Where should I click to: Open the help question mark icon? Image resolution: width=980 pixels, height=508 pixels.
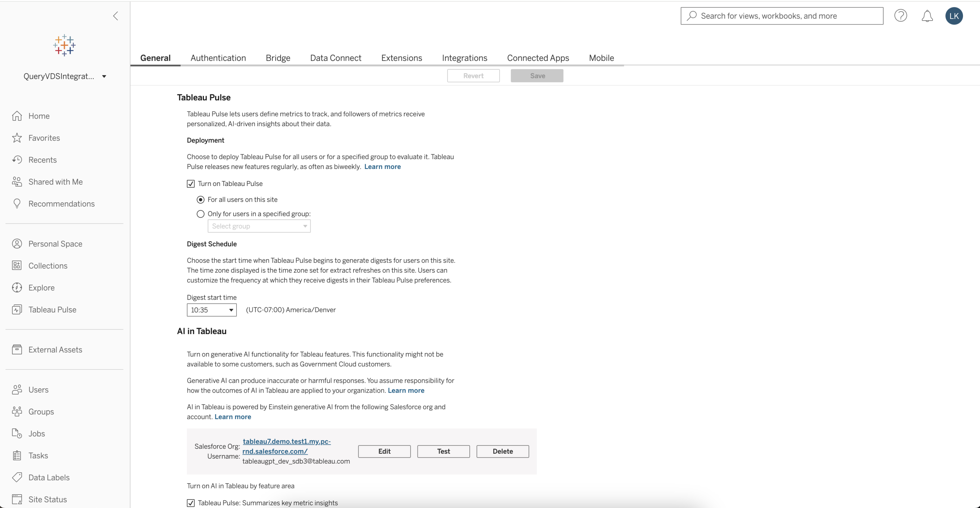pos(900,16)
